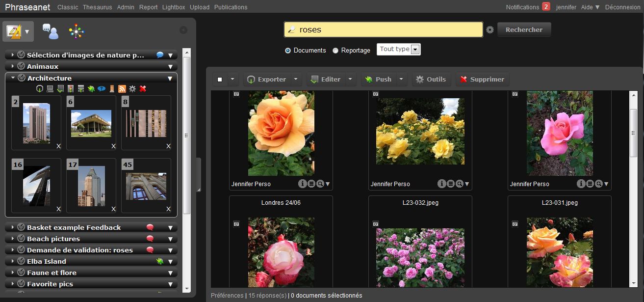The image size is (644, 302).
Task: Click the user feedback bubbles icon in the sidebar
Action: click(x=49, y=32)
